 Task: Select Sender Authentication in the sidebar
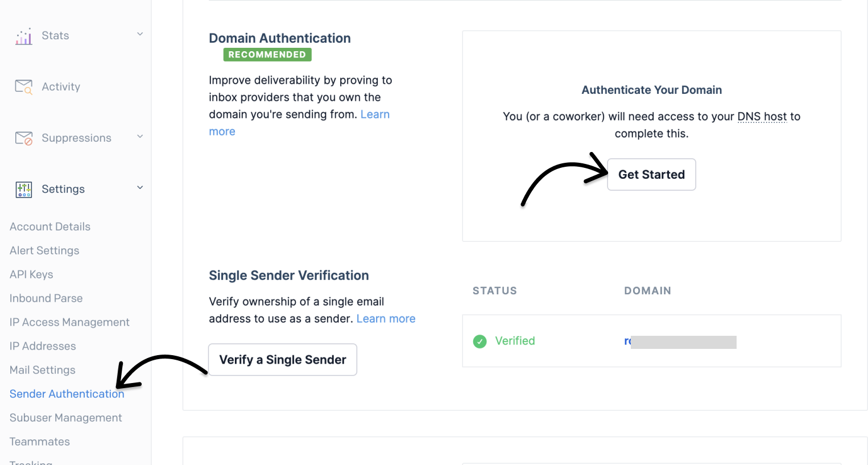pos(67,393)
